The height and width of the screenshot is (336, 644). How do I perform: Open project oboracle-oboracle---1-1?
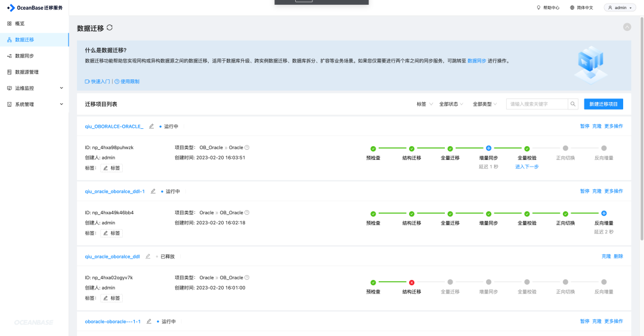point(113,321)
